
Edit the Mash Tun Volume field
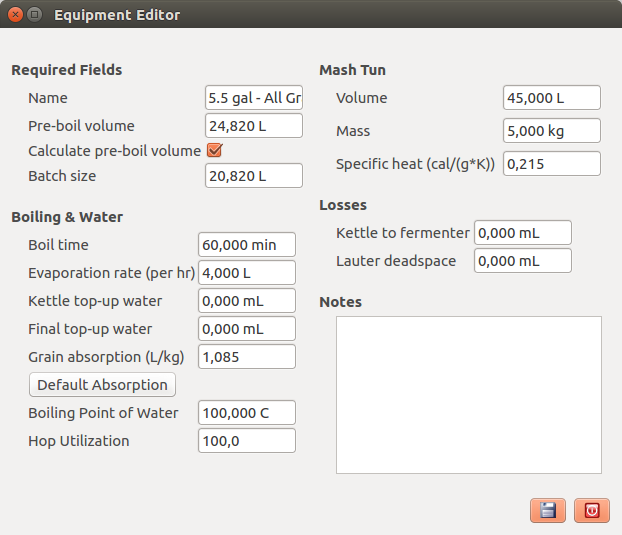click(x=552, y=98)
